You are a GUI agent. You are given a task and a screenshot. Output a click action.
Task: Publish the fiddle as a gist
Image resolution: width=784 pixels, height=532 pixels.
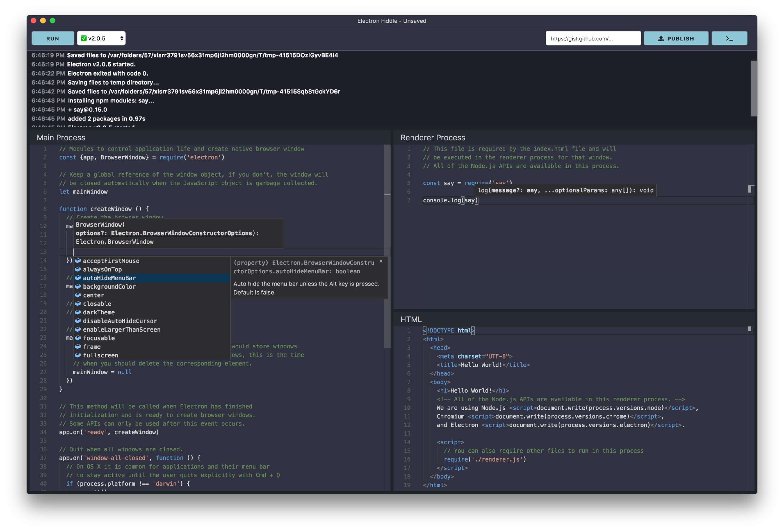coord(676,39)
